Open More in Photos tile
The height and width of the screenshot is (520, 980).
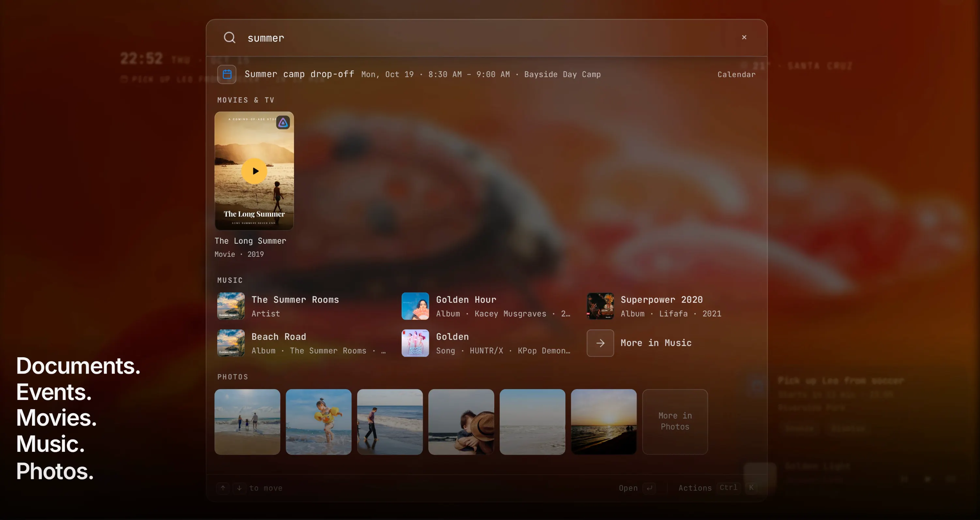pyautogui.click(x=675, y=421)
